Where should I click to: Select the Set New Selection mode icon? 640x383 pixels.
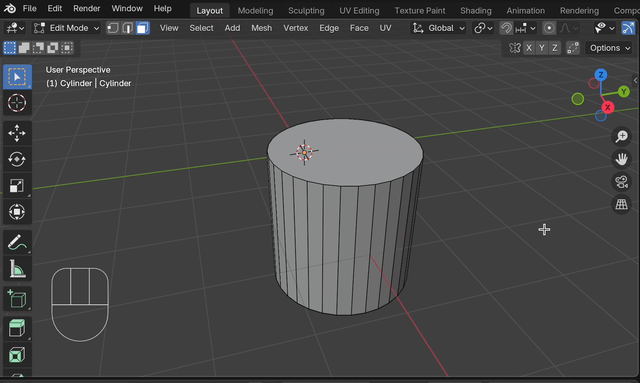click(10, 48)
